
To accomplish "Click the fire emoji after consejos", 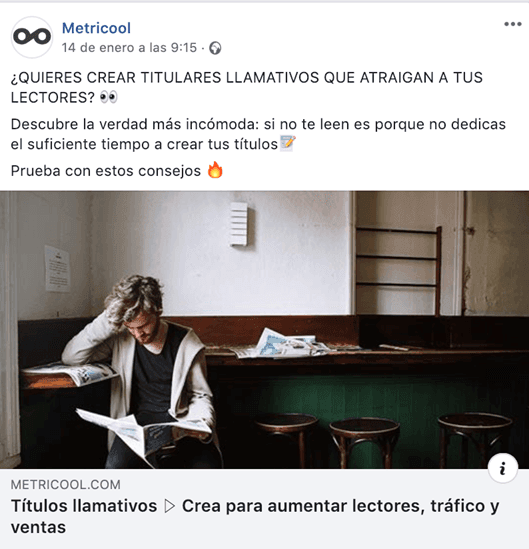I will pos(215,170).
